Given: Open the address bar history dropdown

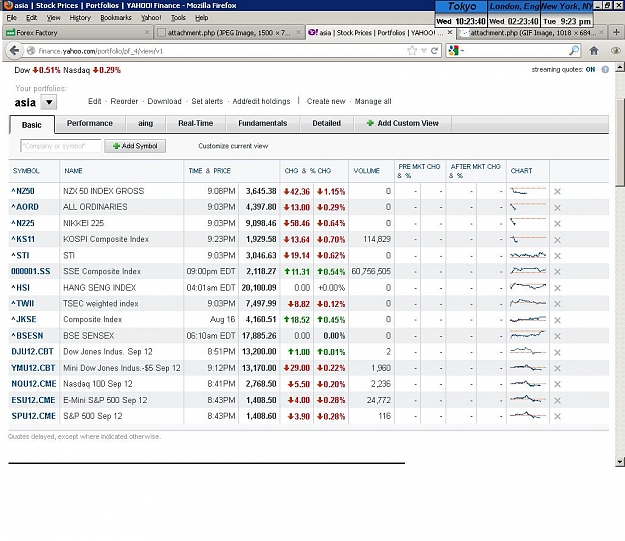Looking at the screenshot, I should pyautogui.click(x=424, y=51).
